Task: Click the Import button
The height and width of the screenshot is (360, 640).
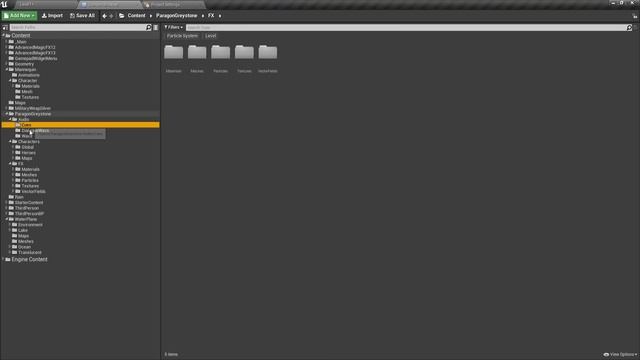Action: 52,16
